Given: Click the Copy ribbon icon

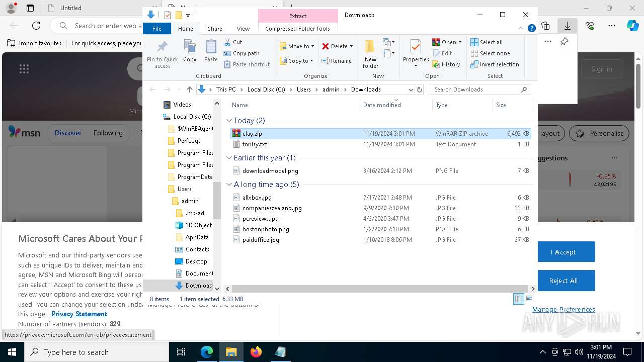Looking at the screenshot, I should [190, 51].
